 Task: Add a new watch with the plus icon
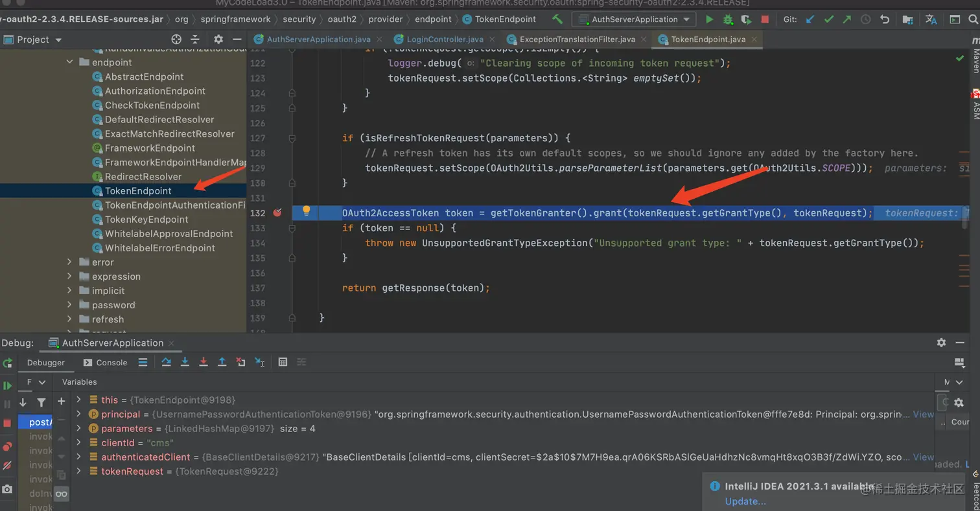pos(62,402)
